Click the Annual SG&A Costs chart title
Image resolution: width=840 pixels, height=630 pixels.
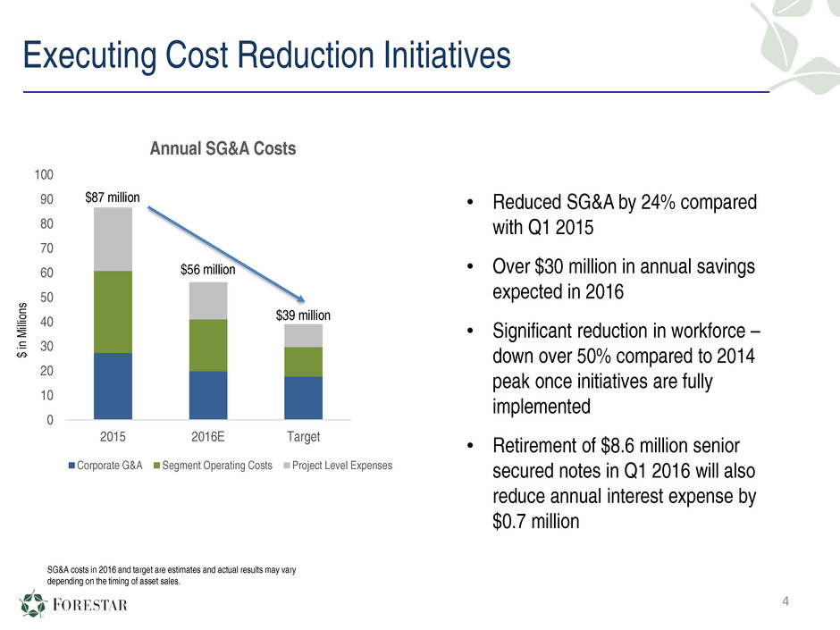click(223, 150)
